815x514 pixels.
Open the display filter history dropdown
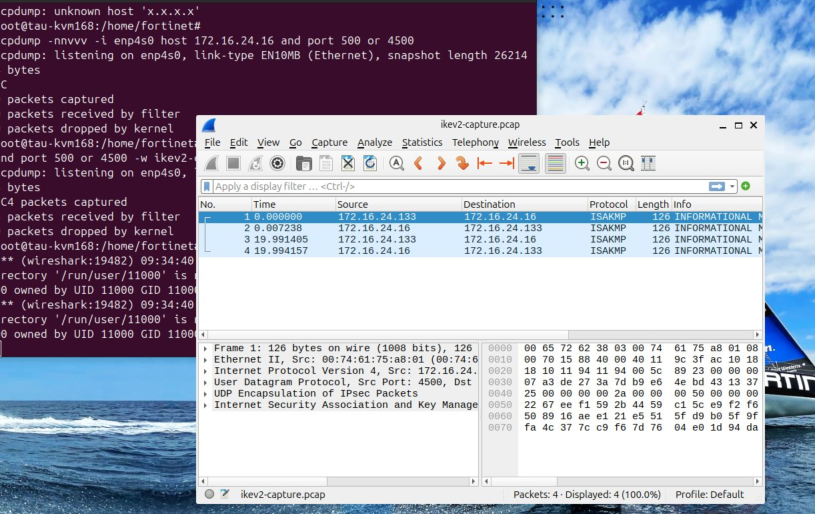pos(732,186)
